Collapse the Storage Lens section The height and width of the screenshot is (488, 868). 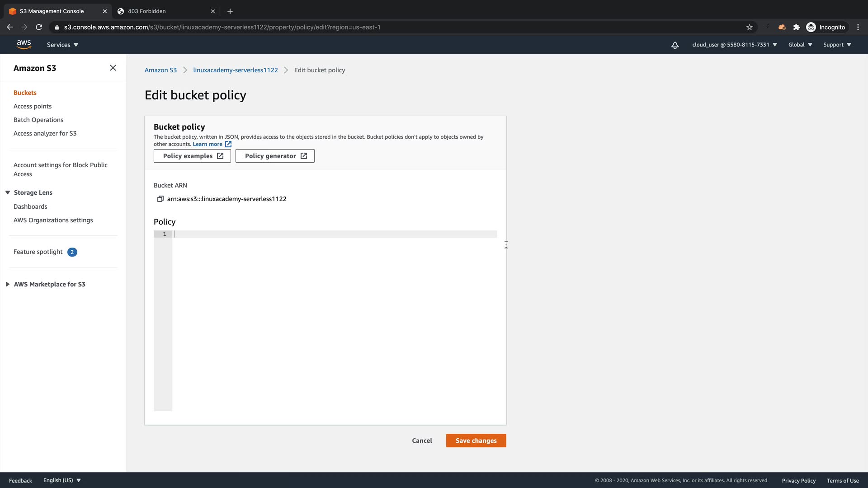(x=8, y=192)
